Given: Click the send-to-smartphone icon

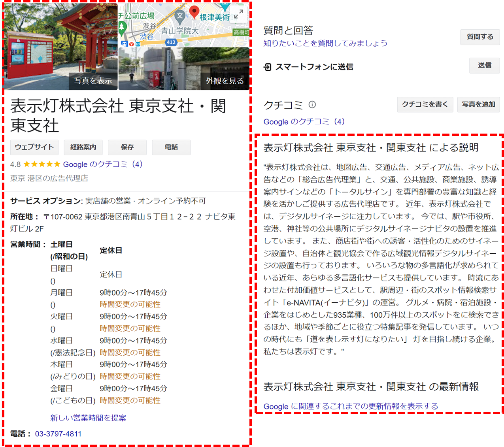Looking at the screenshot, I should click(268, 67).
